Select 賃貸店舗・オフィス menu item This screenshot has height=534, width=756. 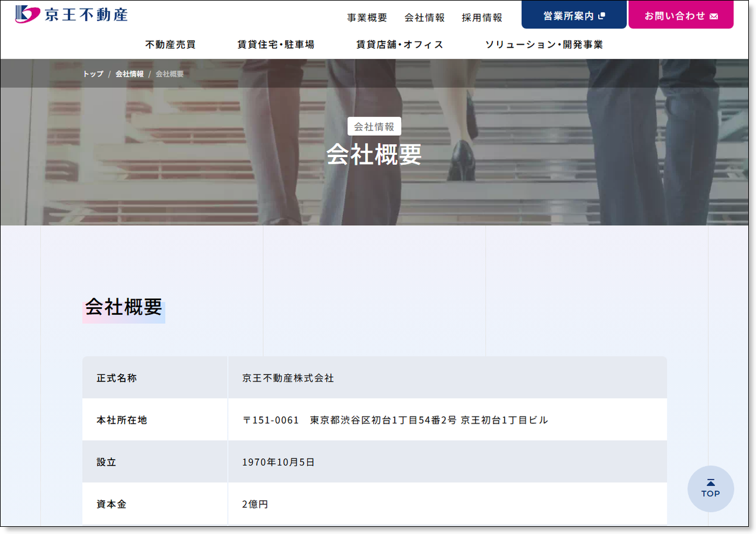pyautogui.click(x=400, y=45)
